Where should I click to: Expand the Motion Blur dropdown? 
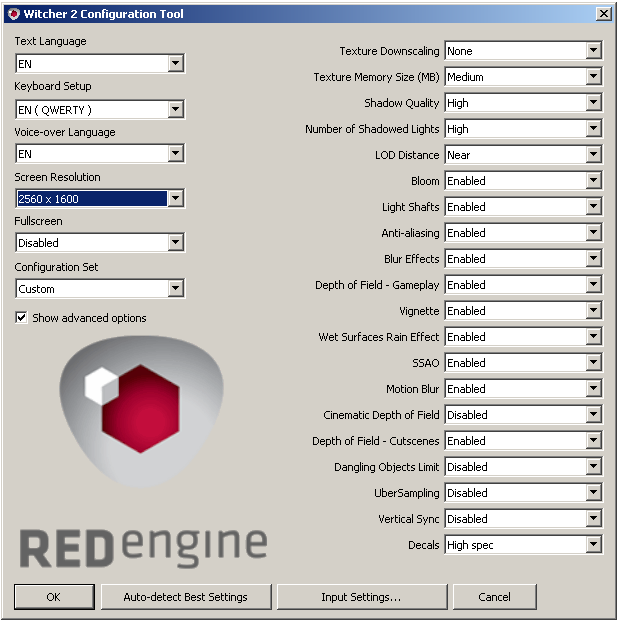point(523,389)
